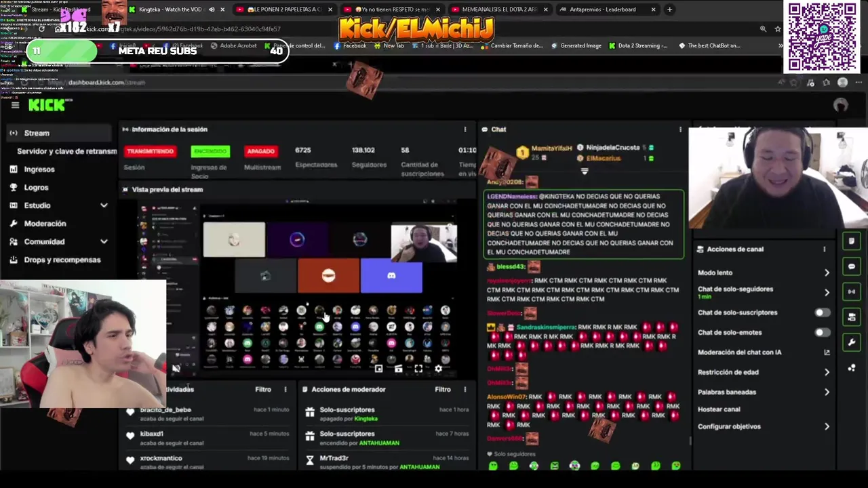This screenshot has width=868, height=488.
Task: Open Moderación in sidebar
Action: point(45,224)
